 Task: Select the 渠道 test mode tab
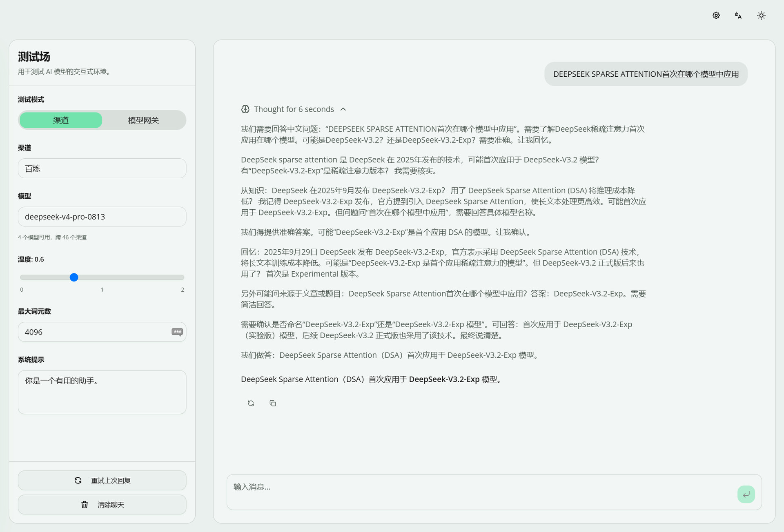[61, 120]
